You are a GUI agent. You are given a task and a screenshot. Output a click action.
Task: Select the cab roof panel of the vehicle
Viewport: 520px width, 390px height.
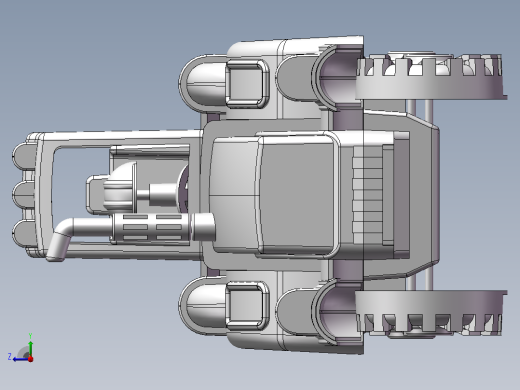[296, 195]
